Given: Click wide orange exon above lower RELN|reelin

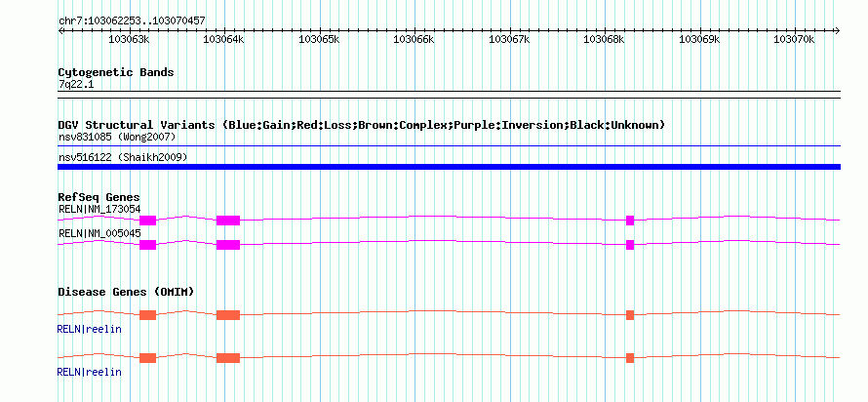Looking at the screenshot, I should (228, 358).
